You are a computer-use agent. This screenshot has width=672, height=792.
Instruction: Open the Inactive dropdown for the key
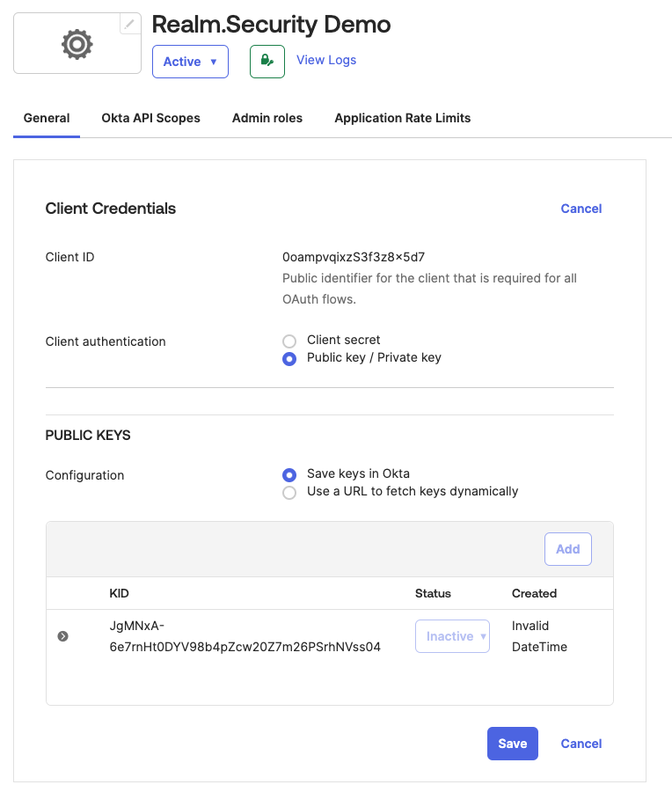pyautogui.click(x=452, y=635)
